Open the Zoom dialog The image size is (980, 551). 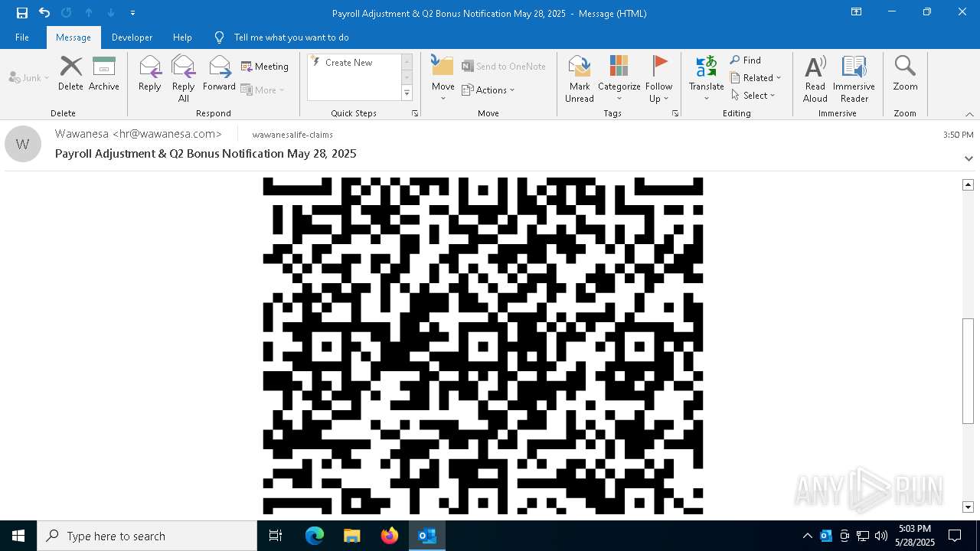(905, 74)
